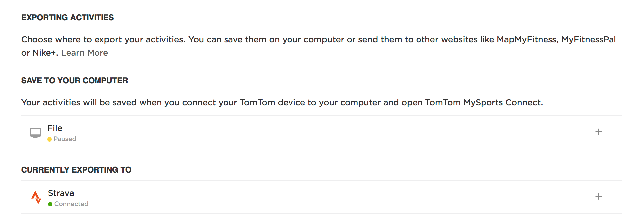
Task: Click the File label text
Action: point(54,128)
